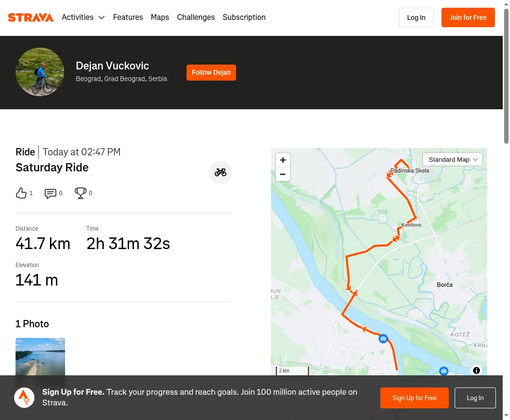Click the Join for Free button
The image size is (510, 420).
pos(468,17)
